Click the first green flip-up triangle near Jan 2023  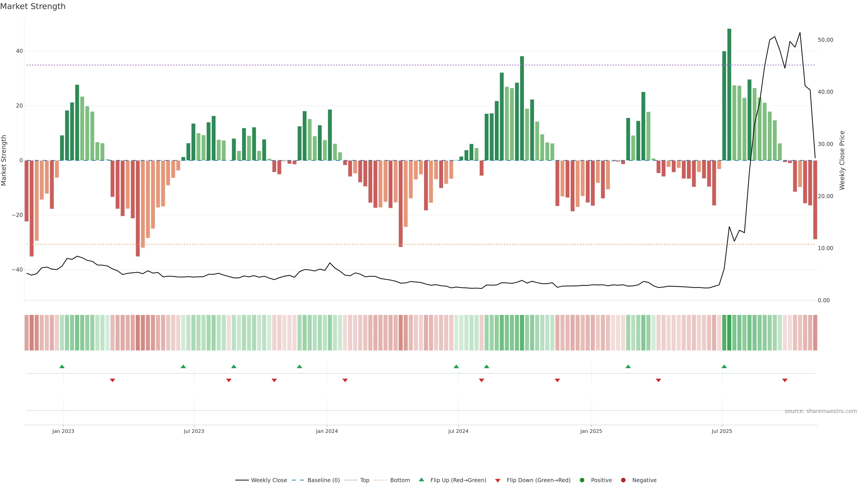click(x=62, y=366)
